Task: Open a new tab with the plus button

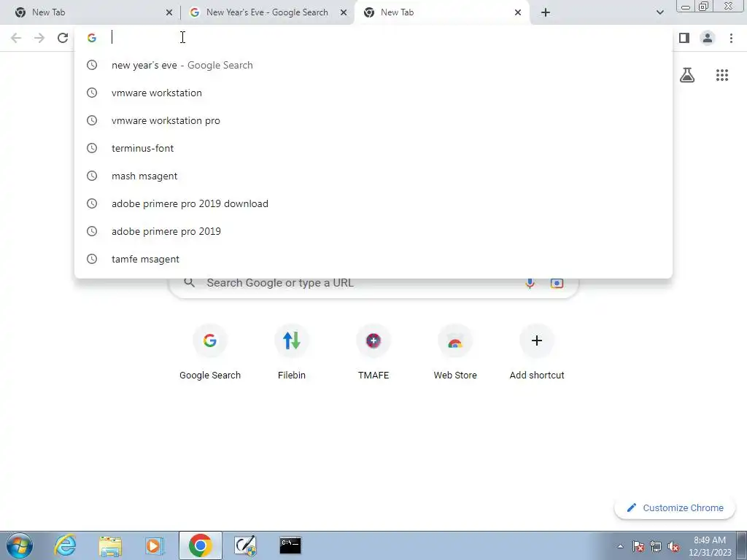Action: click(546, 12)
